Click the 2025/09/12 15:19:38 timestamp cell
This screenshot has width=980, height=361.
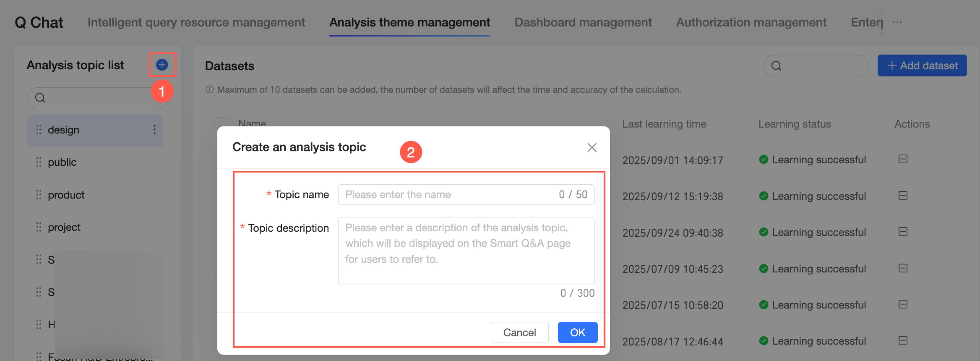672,196
